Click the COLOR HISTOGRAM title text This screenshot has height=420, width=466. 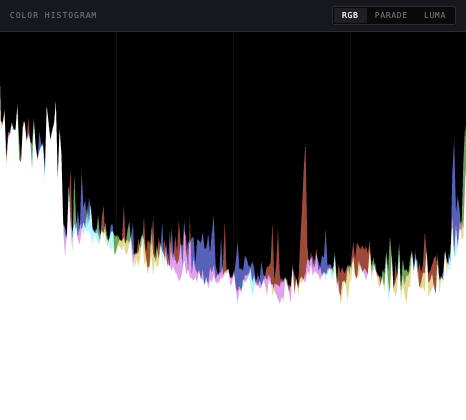pyautogui.click(x=53, y=15)
